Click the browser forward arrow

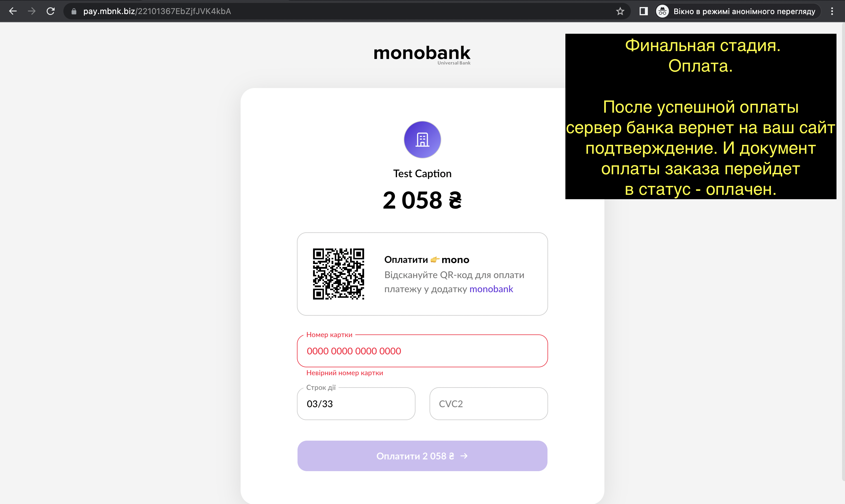(32, 11)
